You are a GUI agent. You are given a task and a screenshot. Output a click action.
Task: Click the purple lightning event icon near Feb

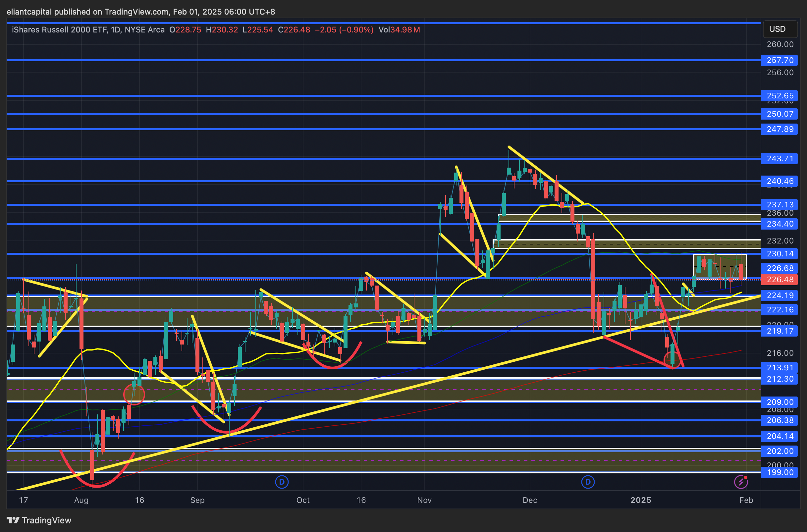click(x=741, y=482)
